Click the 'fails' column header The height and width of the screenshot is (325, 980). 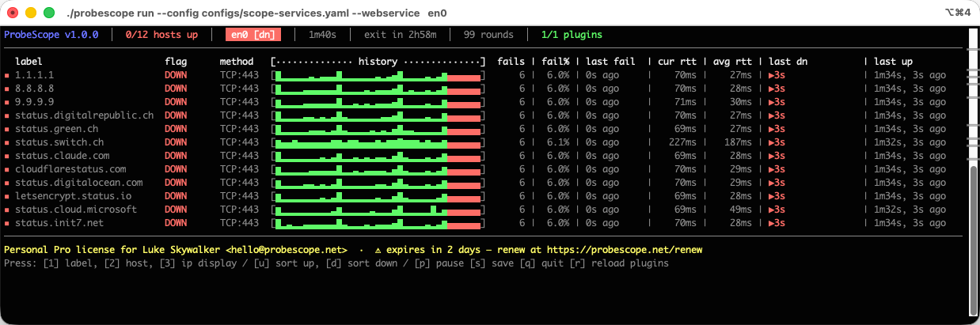click(511, 62)
